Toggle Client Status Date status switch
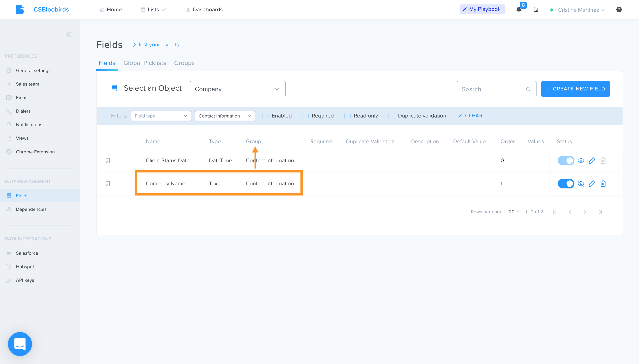This screenshot has width=639, height=364. [566, 160]
